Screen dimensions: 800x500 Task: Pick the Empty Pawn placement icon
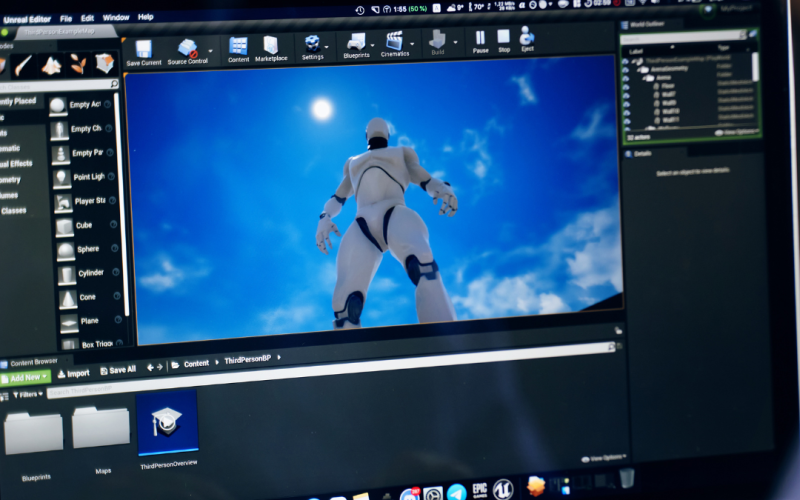click(x=61, y=154)
